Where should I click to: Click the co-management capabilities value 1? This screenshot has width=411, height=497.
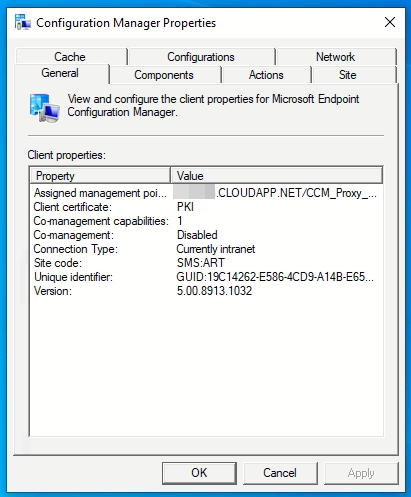click(x=180, y=221)
